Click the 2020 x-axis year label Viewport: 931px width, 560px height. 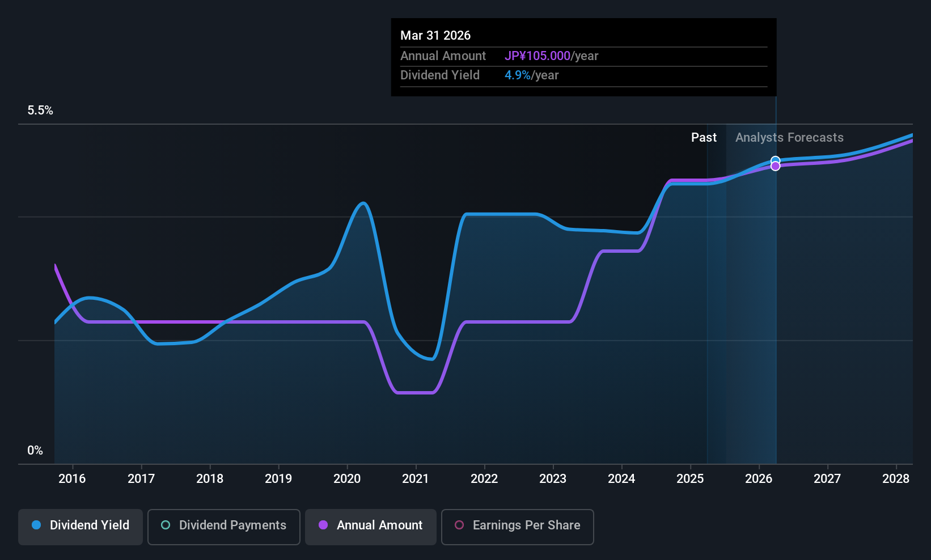347,479
